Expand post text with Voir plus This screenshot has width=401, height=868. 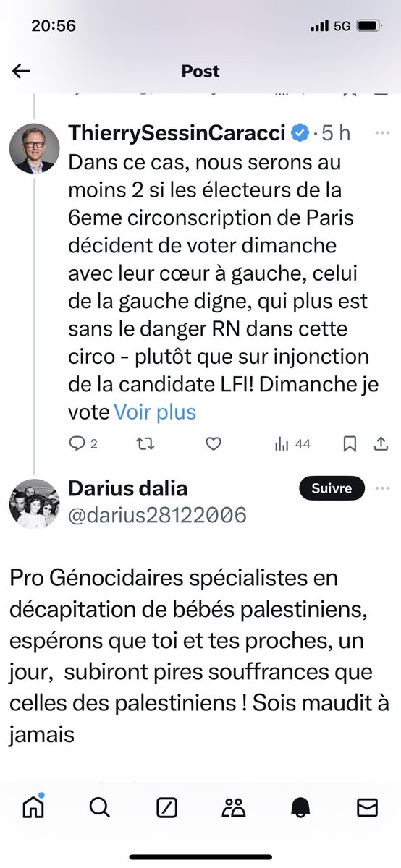point(155,412)
